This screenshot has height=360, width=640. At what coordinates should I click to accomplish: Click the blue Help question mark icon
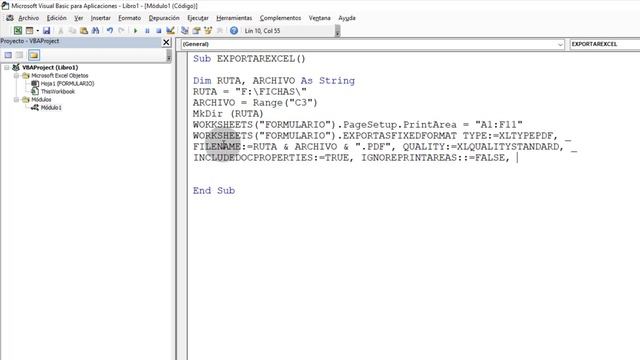pos(234,31)
